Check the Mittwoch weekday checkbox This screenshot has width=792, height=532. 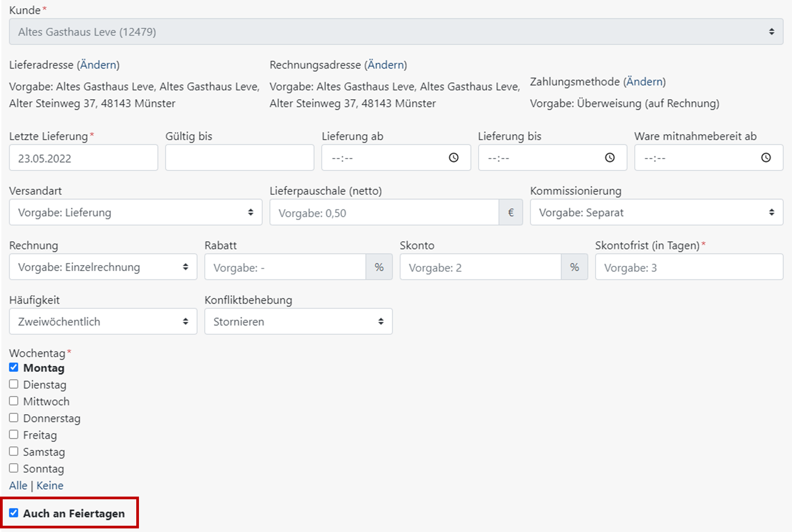click(x=14, y=401)
